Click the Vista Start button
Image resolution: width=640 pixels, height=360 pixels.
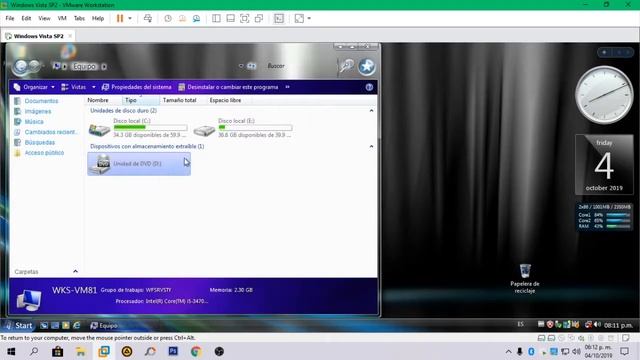[x=19, y=325]
